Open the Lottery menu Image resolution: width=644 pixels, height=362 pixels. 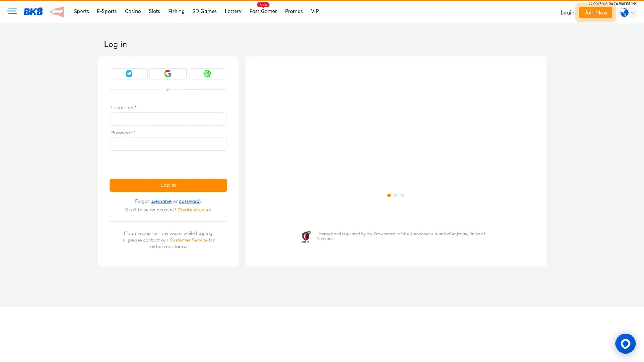click(x=233, y=11)
